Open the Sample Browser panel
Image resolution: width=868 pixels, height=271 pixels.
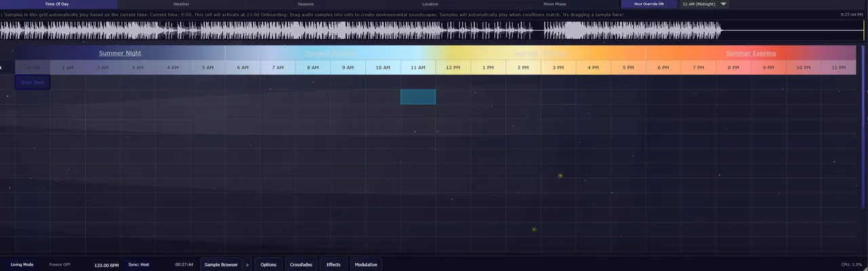(221, 264)
